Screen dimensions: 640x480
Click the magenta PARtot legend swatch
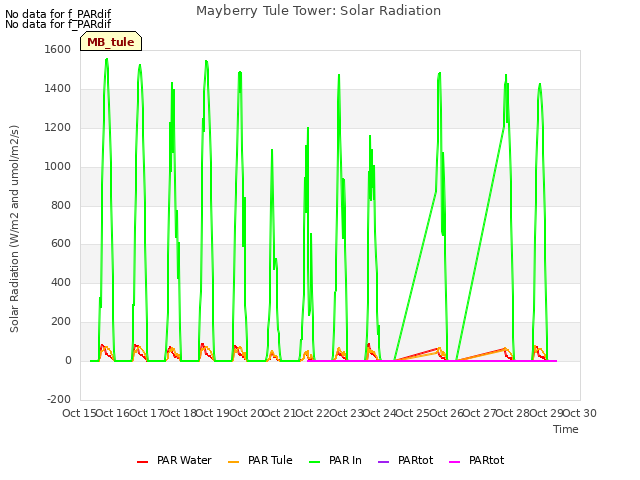pos(455,462)
